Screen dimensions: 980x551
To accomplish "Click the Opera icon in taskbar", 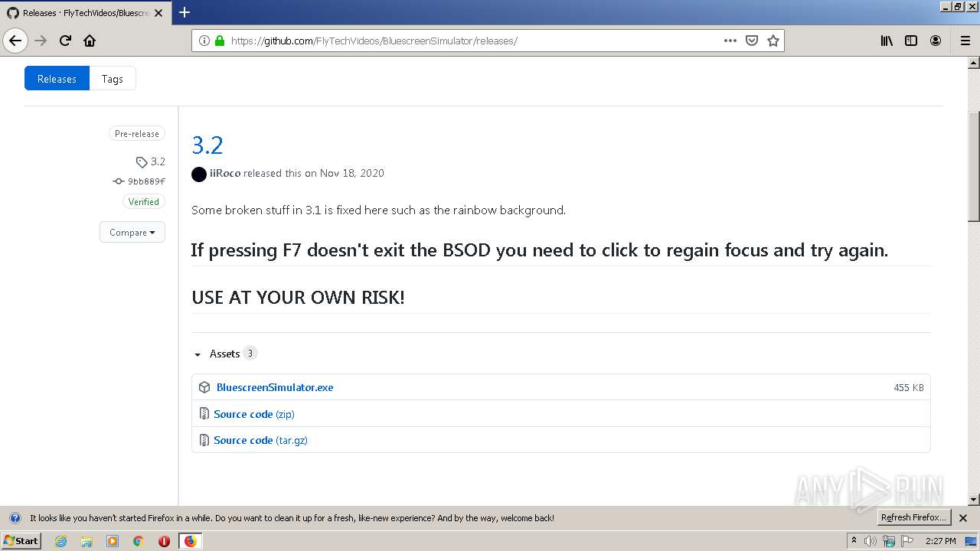I will [164, 541].
